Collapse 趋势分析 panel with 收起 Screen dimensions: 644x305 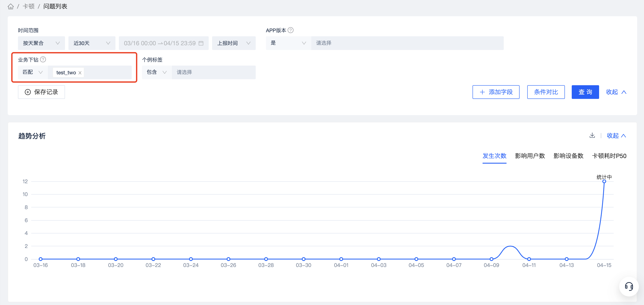[x=616, y=136]
